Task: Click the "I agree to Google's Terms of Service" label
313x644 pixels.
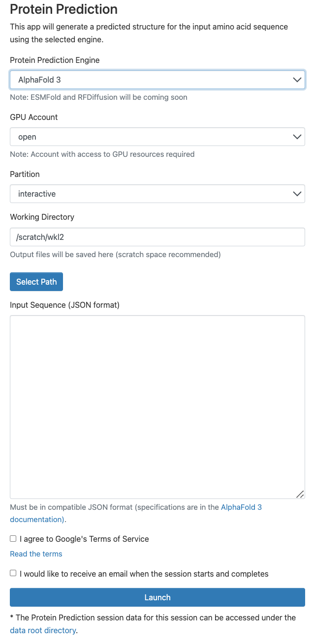Action: coord(84,539)
